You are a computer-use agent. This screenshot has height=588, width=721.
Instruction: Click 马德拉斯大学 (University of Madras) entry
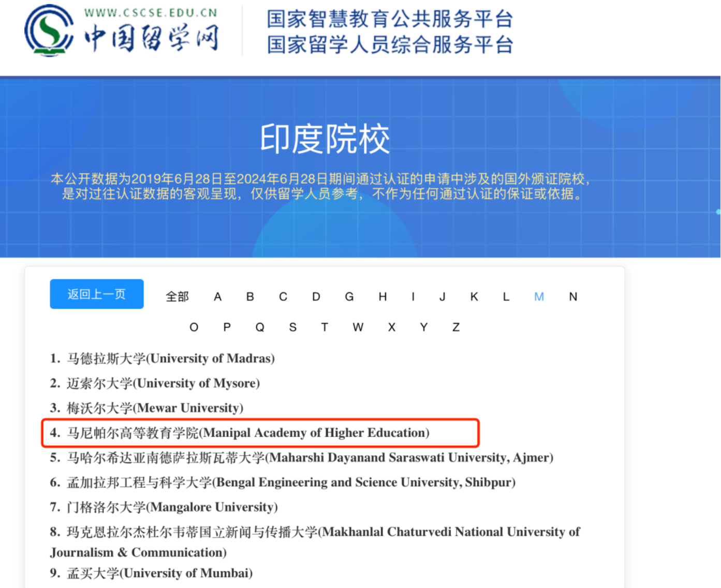tap(163, 358)
